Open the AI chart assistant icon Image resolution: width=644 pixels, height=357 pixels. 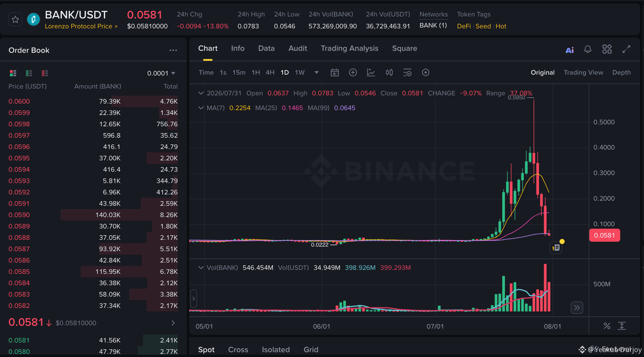(x=570, y=50)
